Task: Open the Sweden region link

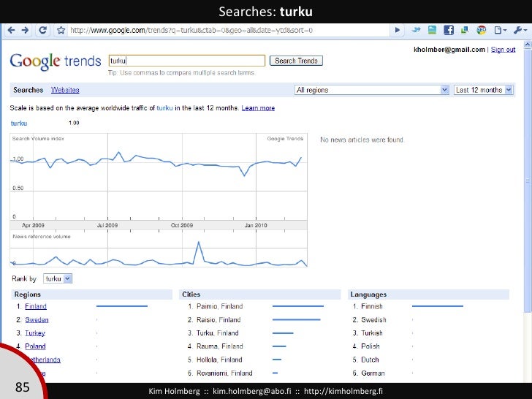Action: (x=37, y=319)
